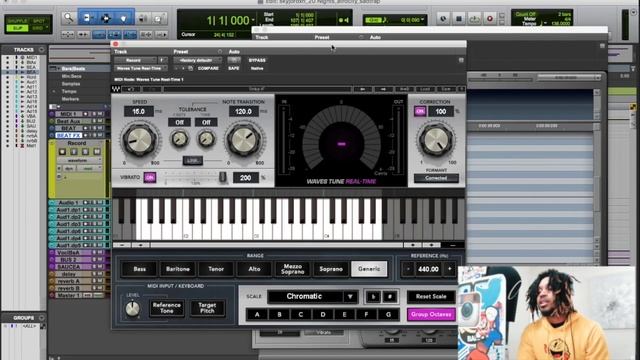Open the Chromatic scale dropdown
The image size is (640, 360).
coord(313,297)
